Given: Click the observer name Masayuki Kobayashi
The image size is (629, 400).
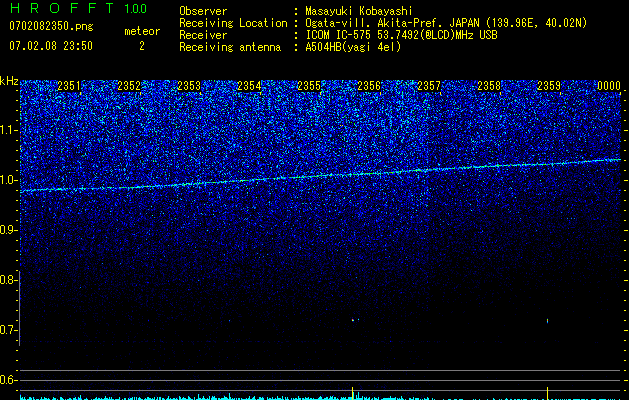Looking at the screenshot, I should 359,11.
